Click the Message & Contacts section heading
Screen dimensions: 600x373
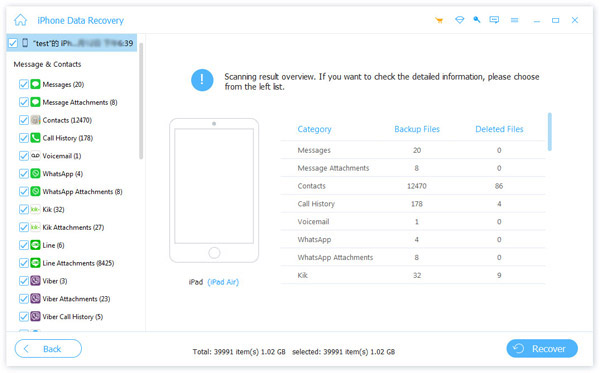tap(47, 64)
